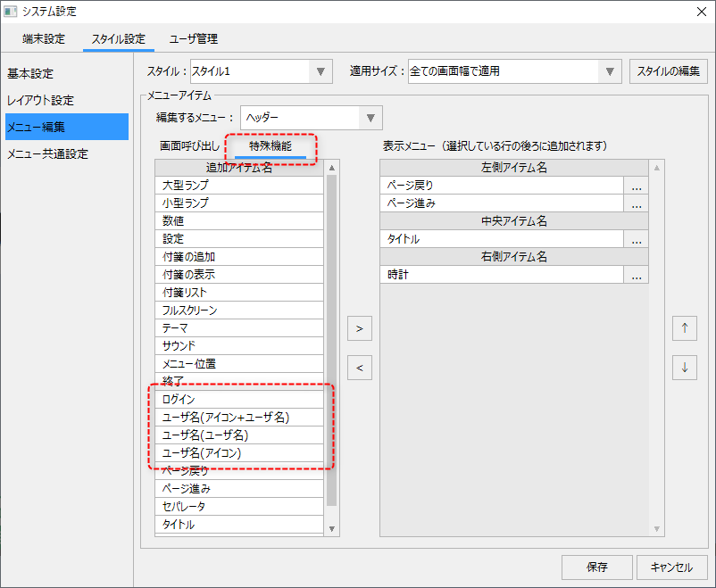Expand the 適用サイズ dropdown
This screenshot has height=588, width=716.
click(x=610, y=71)
